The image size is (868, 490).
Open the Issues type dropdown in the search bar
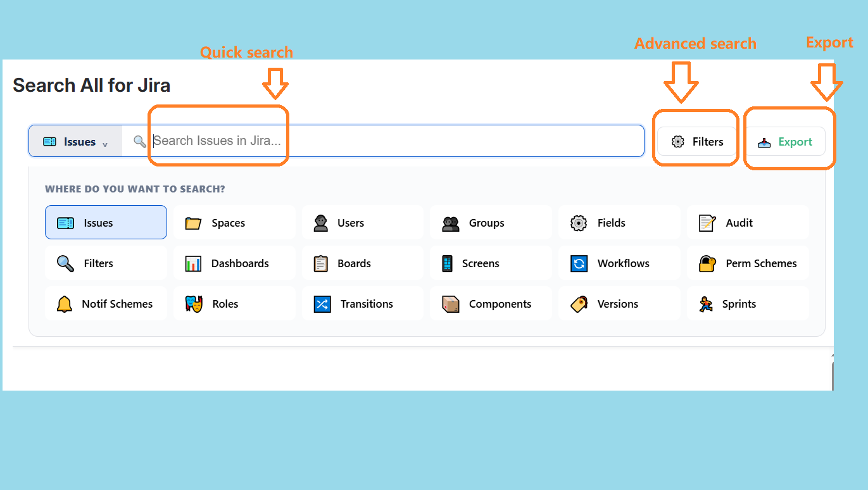tap(75, 141)
